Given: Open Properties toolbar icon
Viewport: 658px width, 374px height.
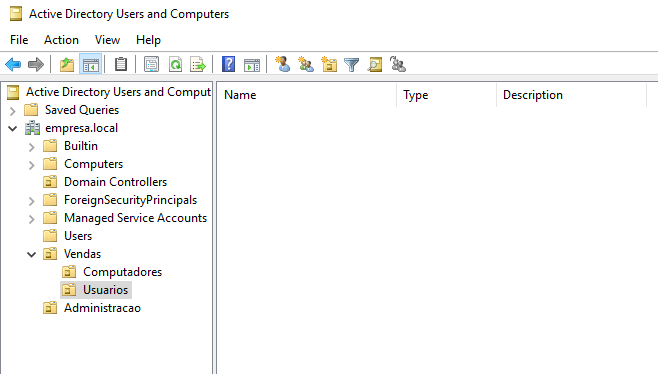Looking at the screenshot, I should coord(151,65).
